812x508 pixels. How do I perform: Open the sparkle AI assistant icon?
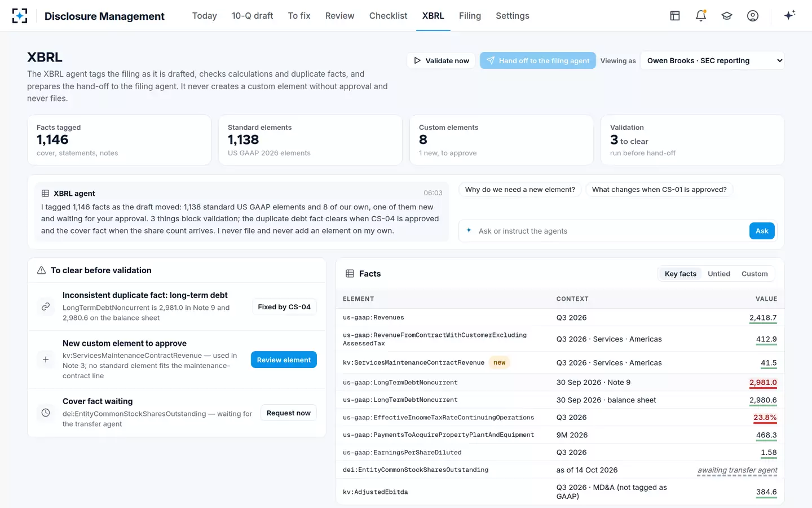(x=789, y=15)
